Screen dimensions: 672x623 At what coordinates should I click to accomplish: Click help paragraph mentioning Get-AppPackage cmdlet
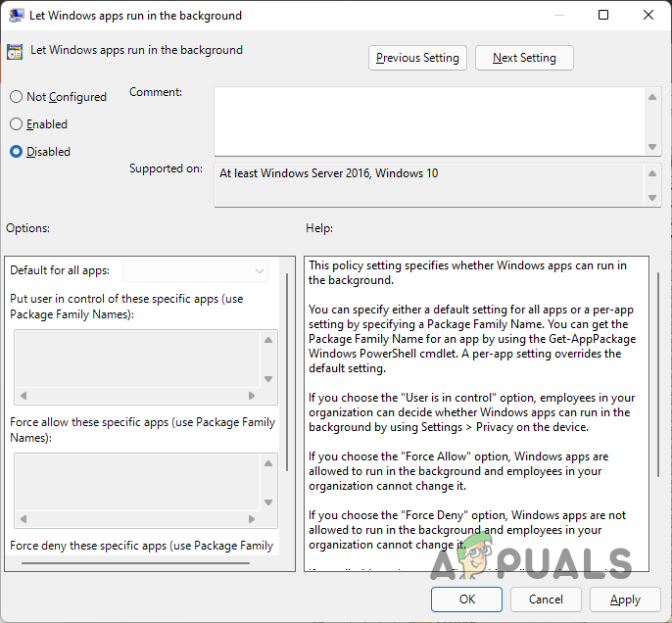(x=472, y=339)
